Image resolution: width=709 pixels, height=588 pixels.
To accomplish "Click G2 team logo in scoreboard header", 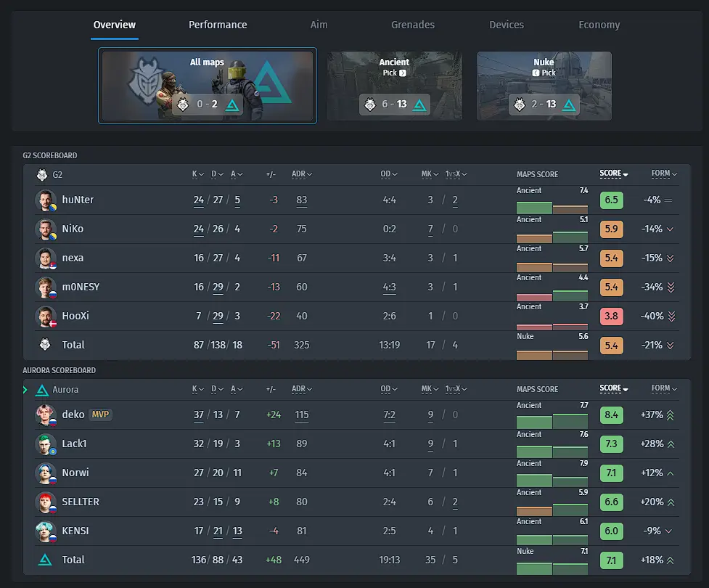I will [42, 175].
